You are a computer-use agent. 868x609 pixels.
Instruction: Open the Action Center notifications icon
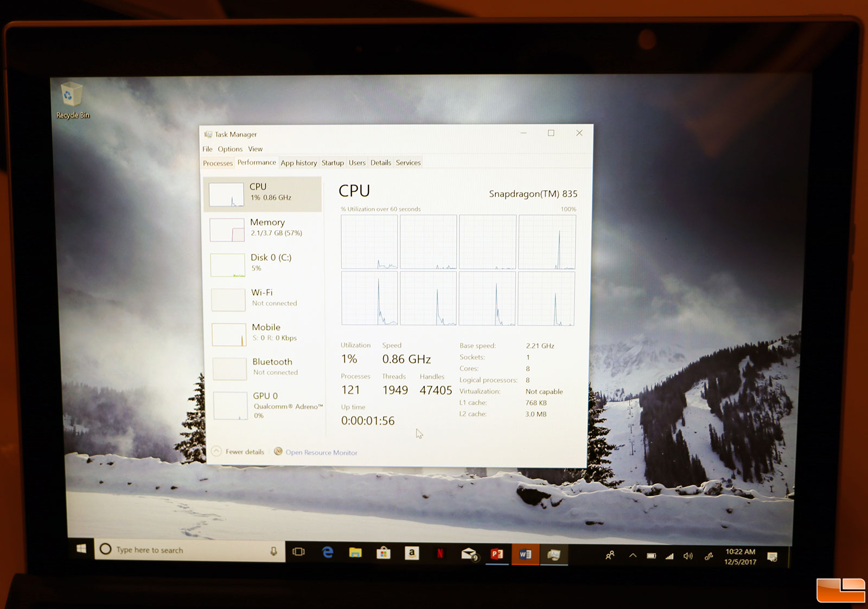(773, 557)
